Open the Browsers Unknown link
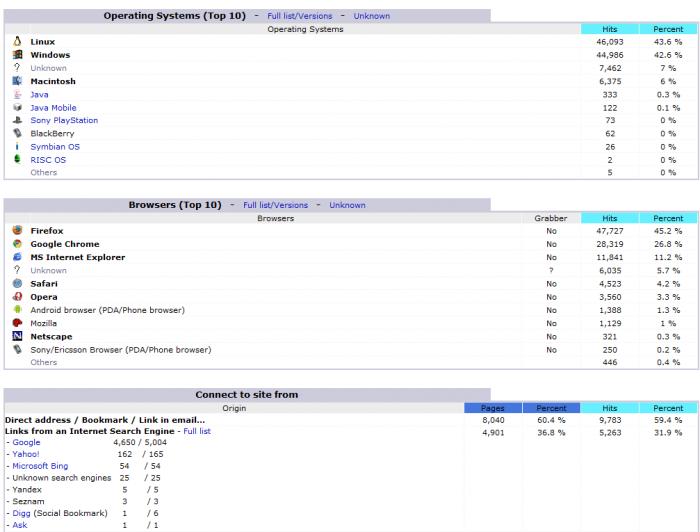The height and width of the screenshot is (532, 700). [x=347, y=205]
